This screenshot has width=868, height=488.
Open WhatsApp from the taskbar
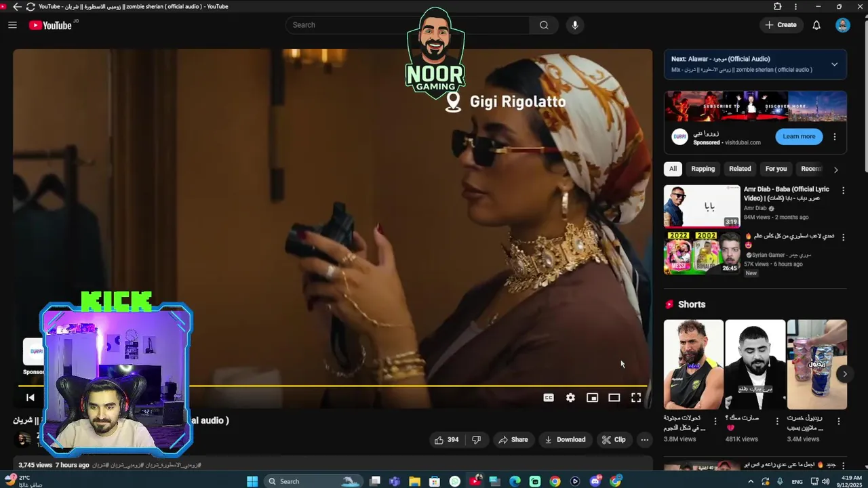455,481
